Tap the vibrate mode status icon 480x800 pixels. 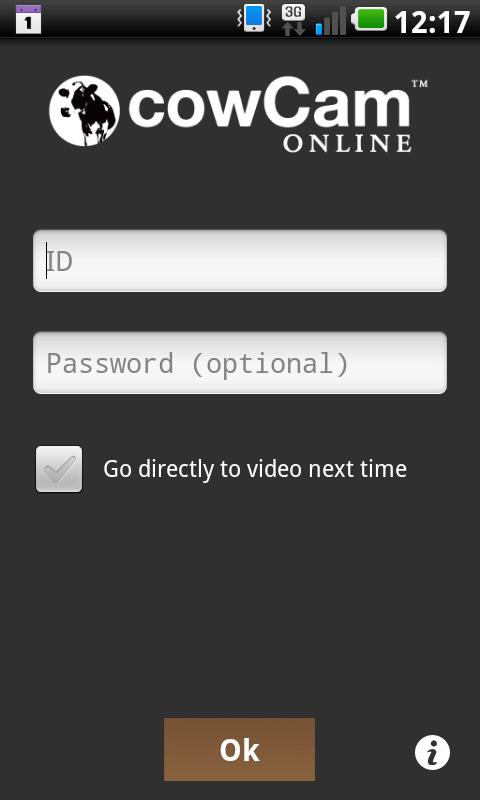coord(254,19)
